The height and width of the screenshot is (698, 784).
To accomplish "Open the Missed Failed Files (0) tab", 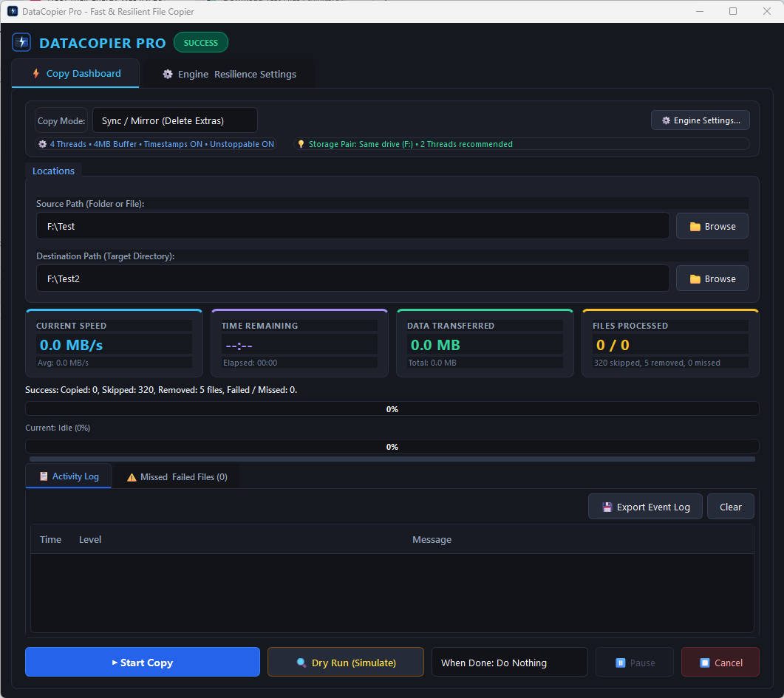I will (177, 477).
